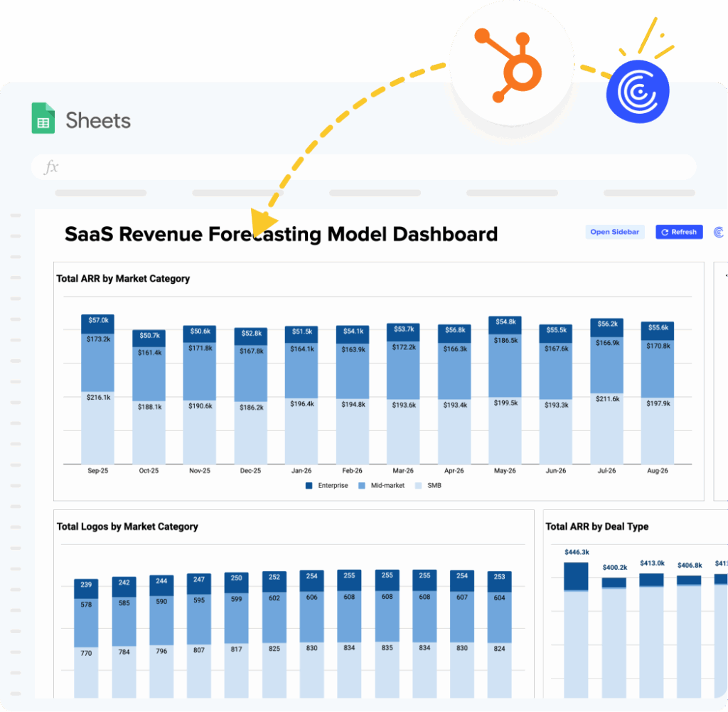
Task: Select the Total Logos by Market Category title
Action: pyautogui.click(x=127, y=527)
